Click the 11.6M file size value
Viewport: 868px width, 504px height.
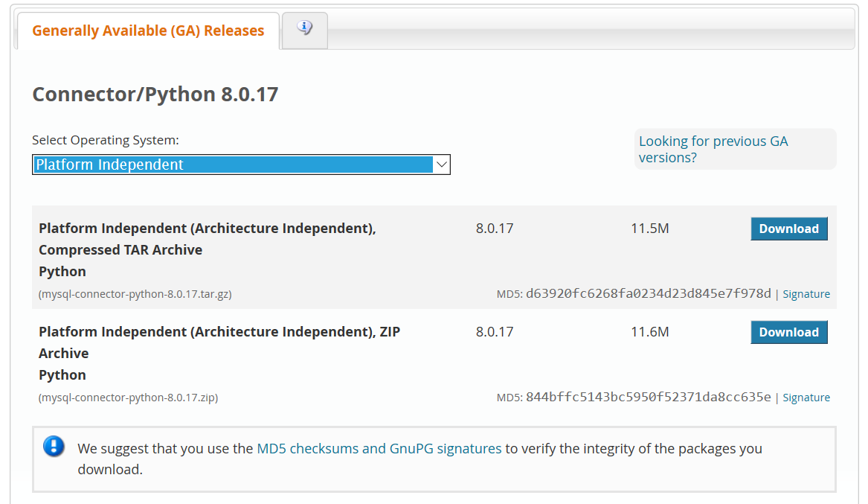click(x=650, y=332)
